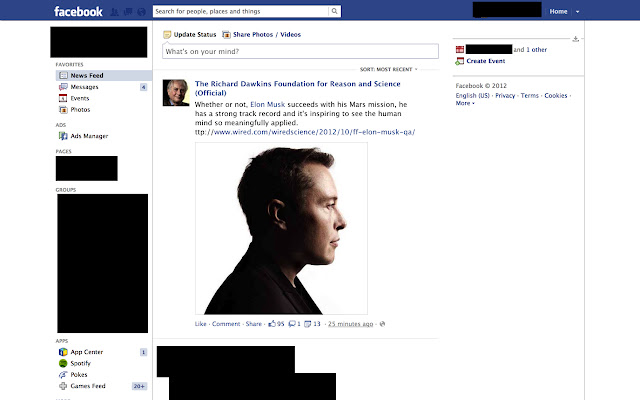Click the search magnifier button

coord(334,11)
